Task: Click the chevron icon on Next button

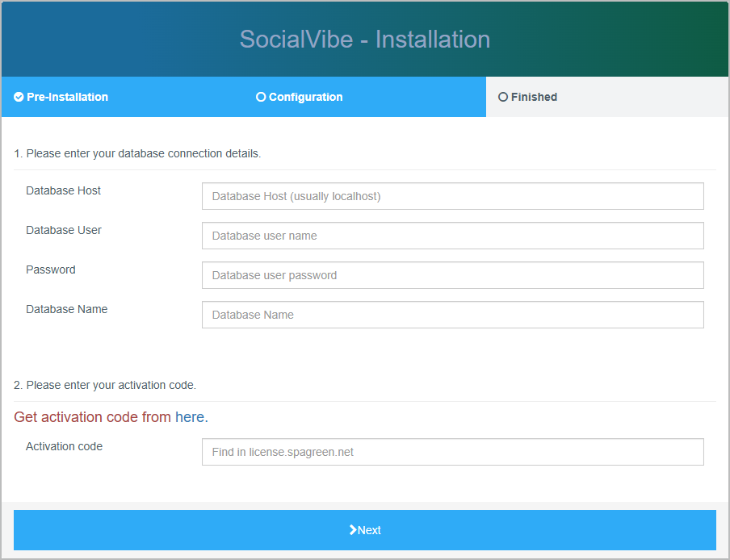Action: (353, 530)
